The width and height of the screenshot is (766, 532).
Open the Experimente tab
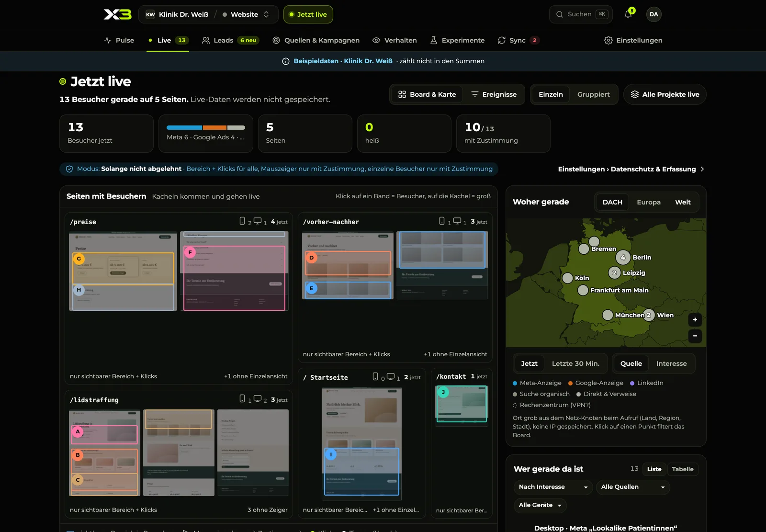pos(457,40)
